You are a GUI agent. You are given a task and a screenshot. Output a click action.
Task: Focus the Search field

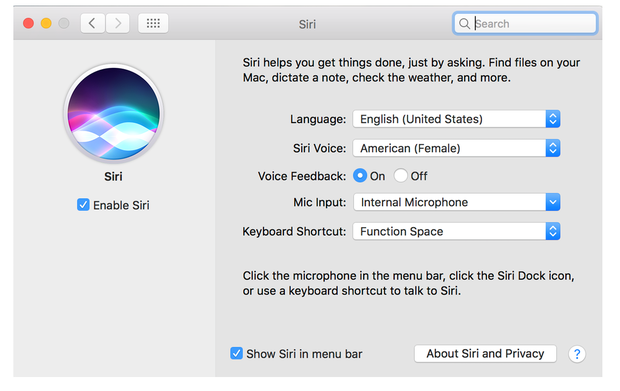point(525,24)
